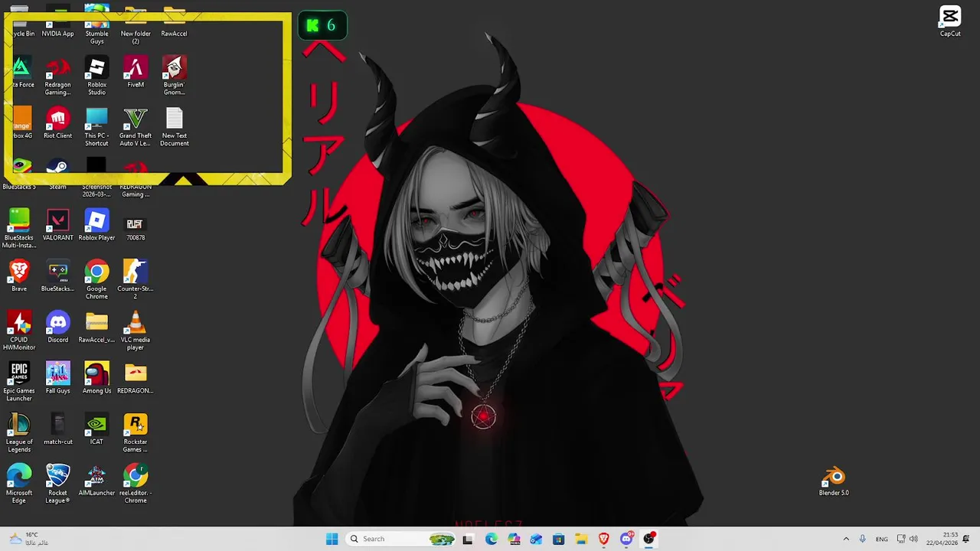This screenshot has width=980, height=551.
Task: Open Brave browser desktop icon
Action: tap(19, 277)
